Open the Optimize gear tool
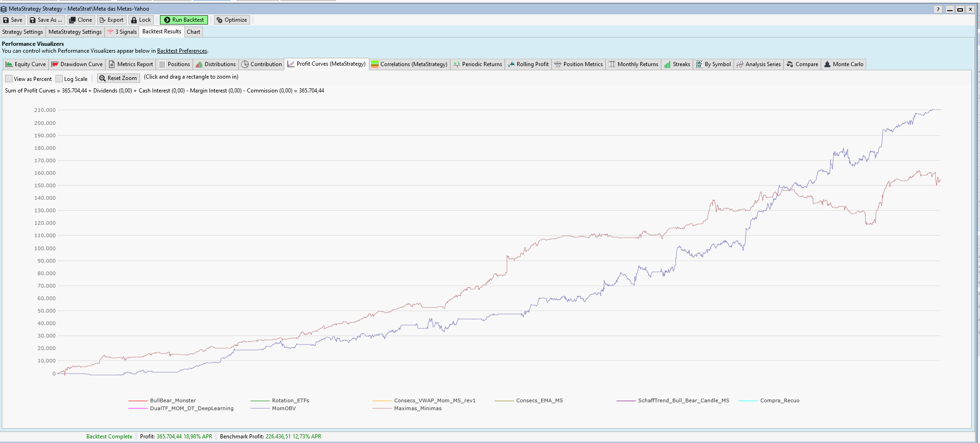The width and height of the screenshot is (980, 443). pyautogui.click(x=220, y=20)
